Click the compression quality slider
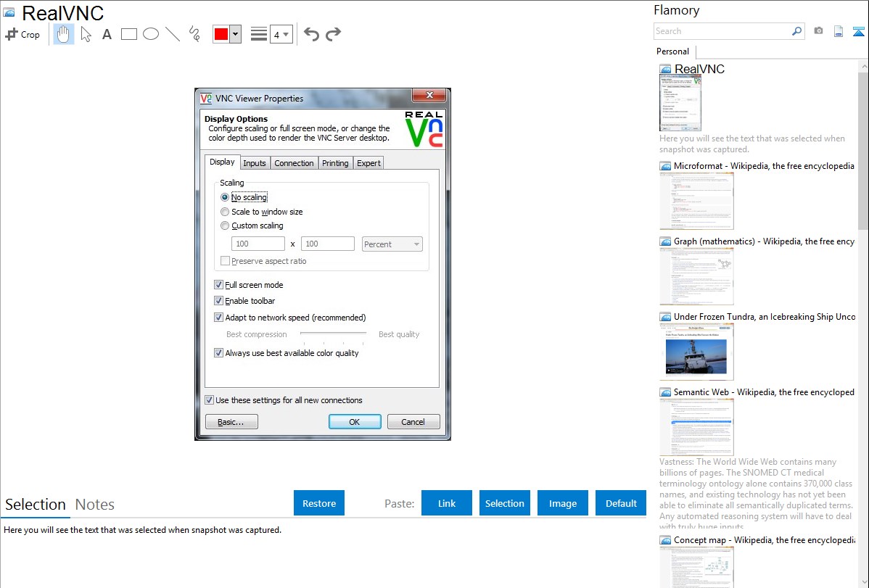This screenshot has width=869, height=588. click(x=333, y=335)
